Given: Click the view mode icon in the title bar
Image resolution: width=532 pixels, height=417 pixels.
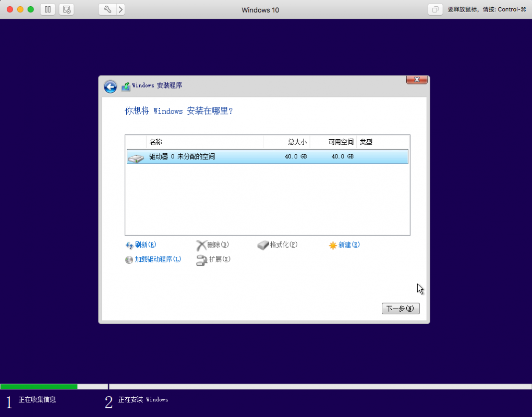Looking at the screenshot, I should tap(435, 9).
